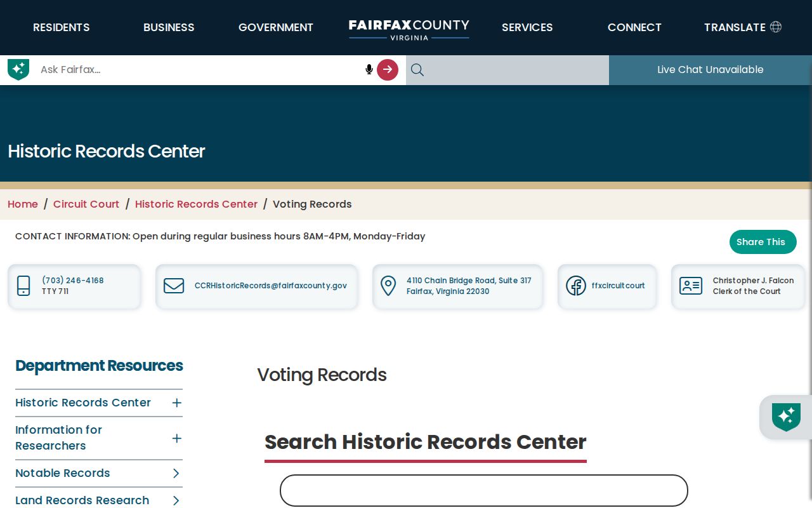The image size is (812, 508).
Task: Call phone number (703) 246-4168
Action: pos(73,280)
